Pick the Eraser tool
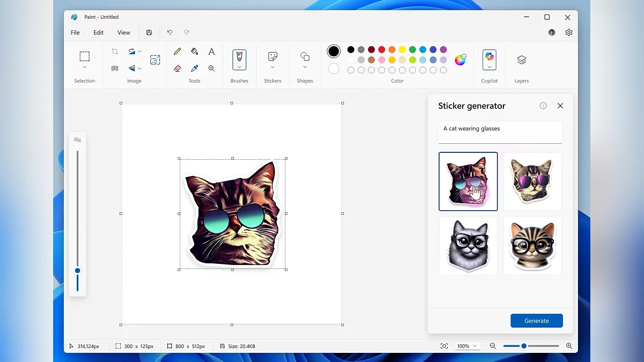The image size is (644, 362). [x=178, y=68]
